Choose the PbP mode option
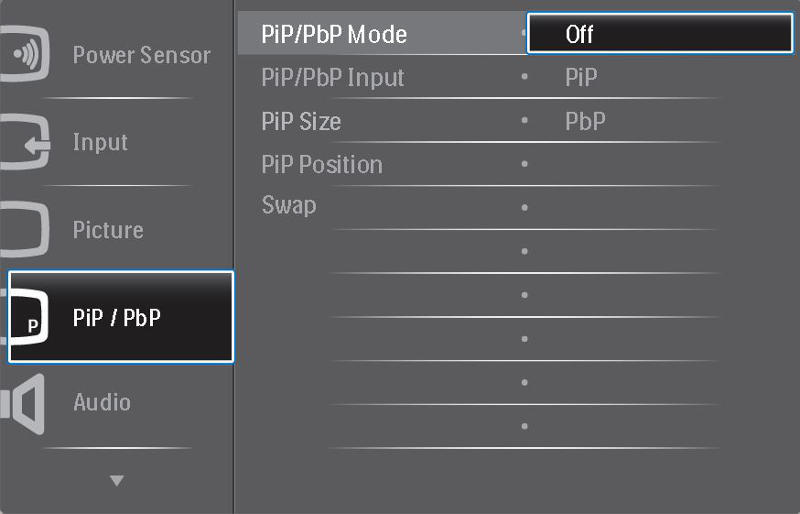 coord(585,121)
